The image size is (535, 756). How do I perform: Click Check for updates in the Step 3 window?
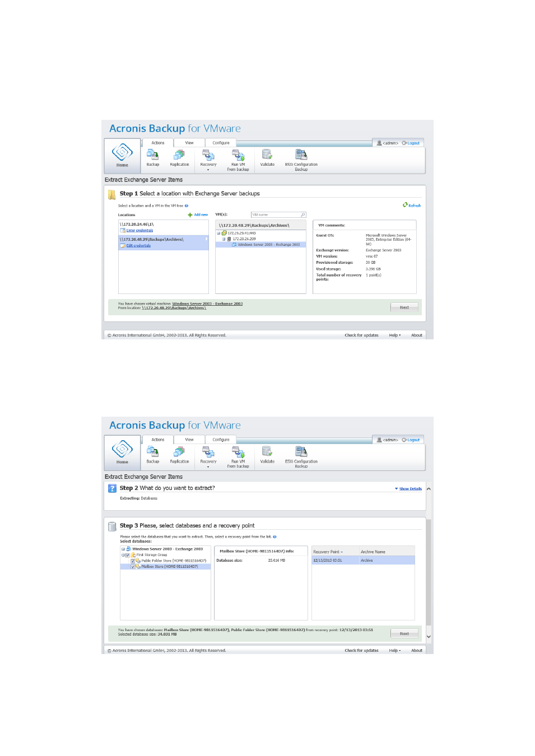pos(361,651)
